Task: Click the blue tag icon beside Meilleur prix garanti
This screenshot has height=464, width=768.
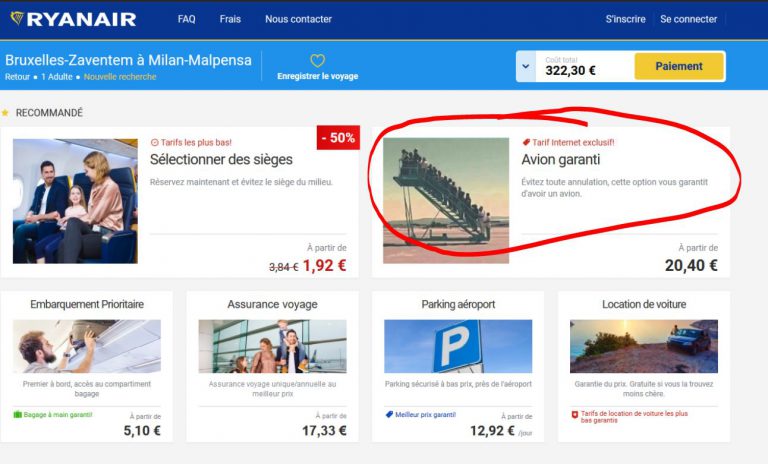Action: point(389,415)
